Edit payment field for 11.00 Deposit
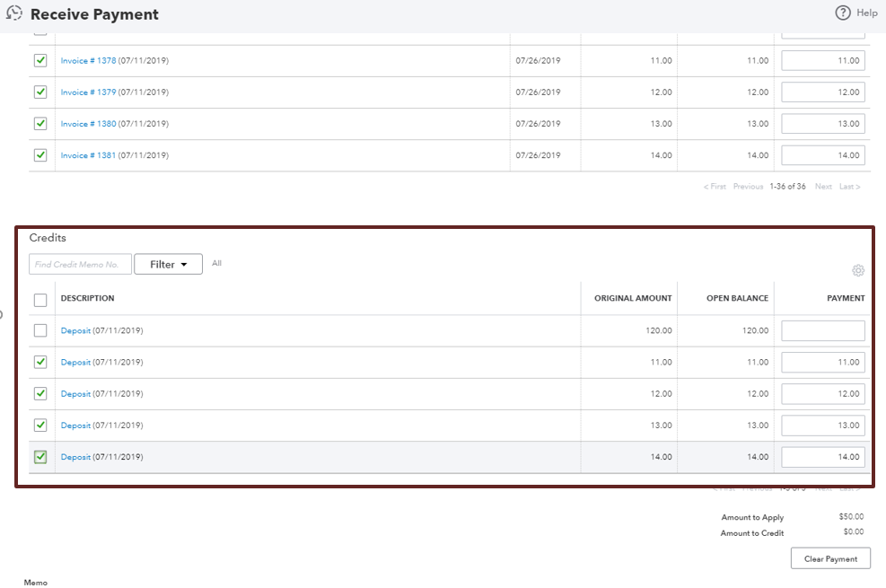Screen dimensions: 886x588 (822, 362)
